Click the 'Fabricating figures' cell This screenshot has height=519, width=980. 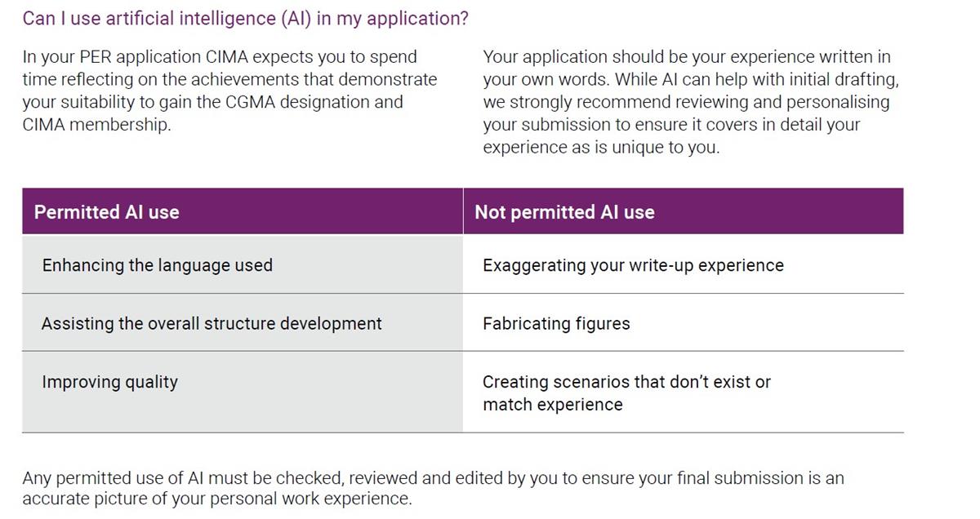point(684,323)
